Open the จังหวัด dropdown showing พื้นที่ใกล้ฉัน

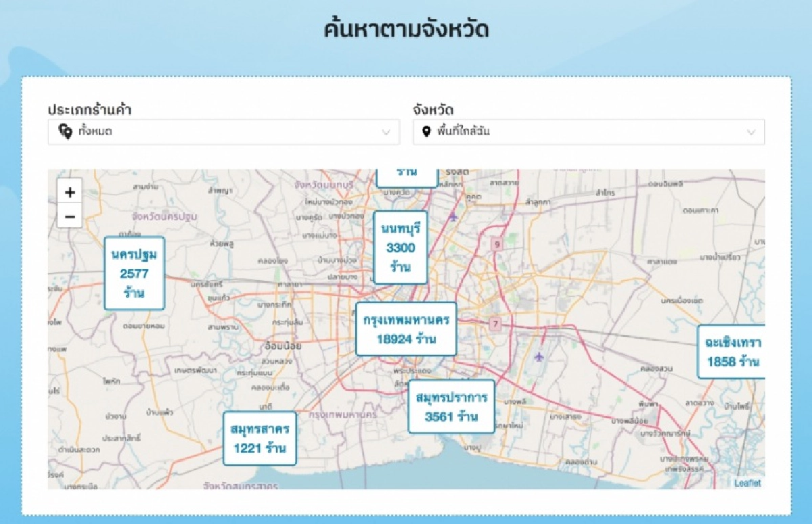pyautogui.click(x=589, y=132)
